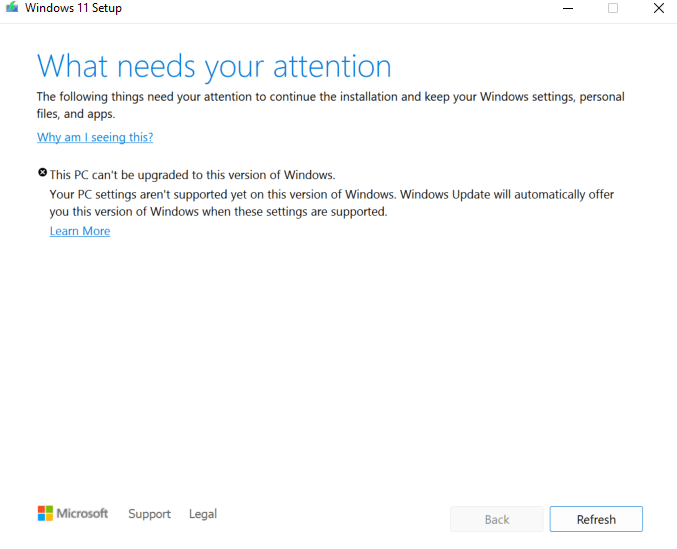Screen dimensions: 677x549
Task: Click the "What needs your attention" heading
Action: point(214,67)
